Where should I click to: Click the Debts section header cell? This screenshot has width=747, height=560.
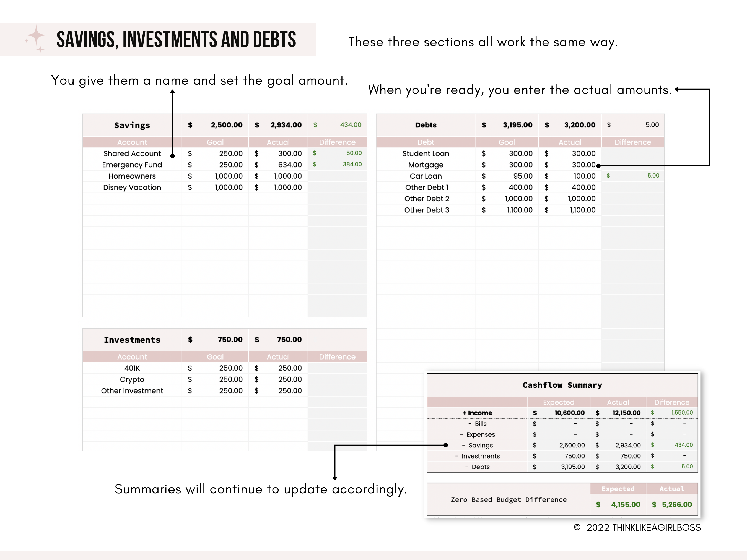click(x=426, y=125)
